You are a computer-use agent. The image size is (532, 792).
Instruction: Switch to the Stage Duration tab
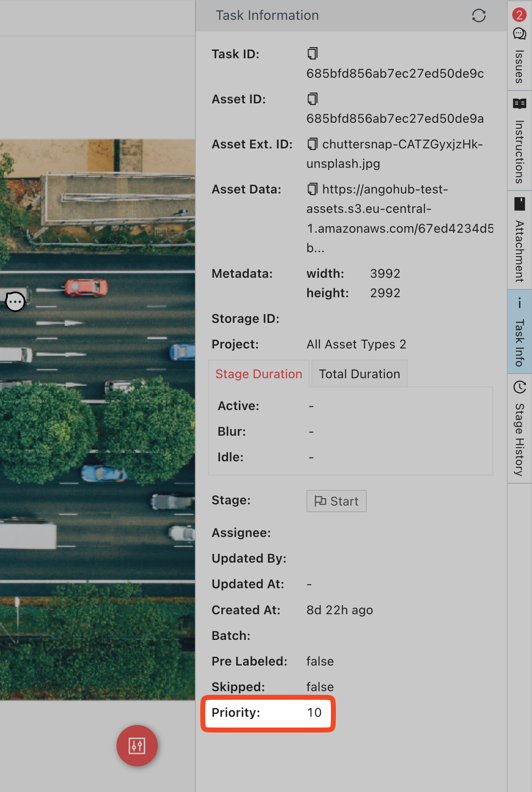[x=259, y=374]
